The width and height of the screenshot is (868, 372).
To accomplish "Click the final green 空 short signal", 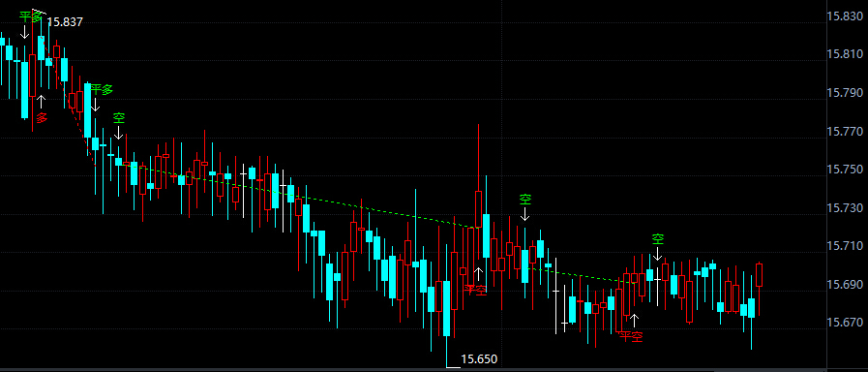I will [657, 239].
